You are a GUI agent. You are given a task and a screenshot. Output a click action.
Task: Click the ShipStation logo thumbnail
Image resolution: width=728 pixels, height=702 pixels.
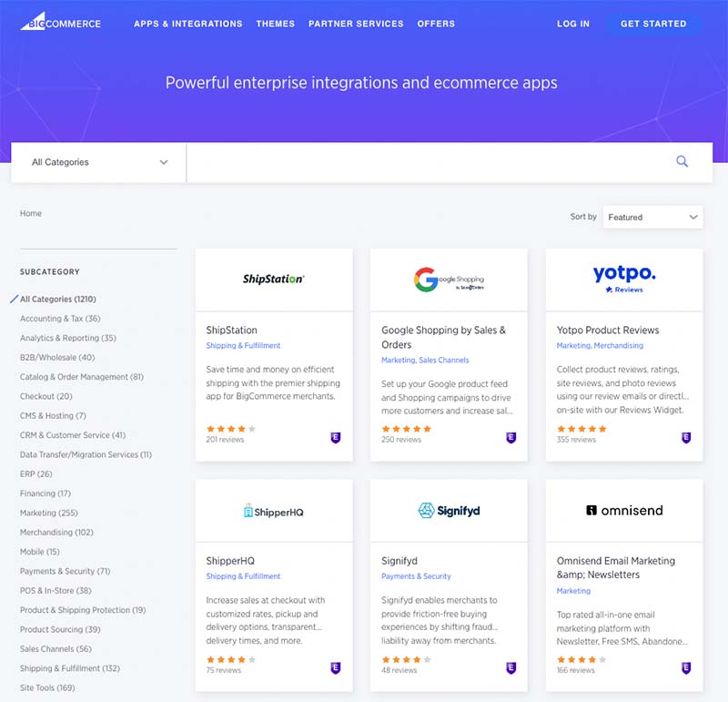[x=274, y=279]
